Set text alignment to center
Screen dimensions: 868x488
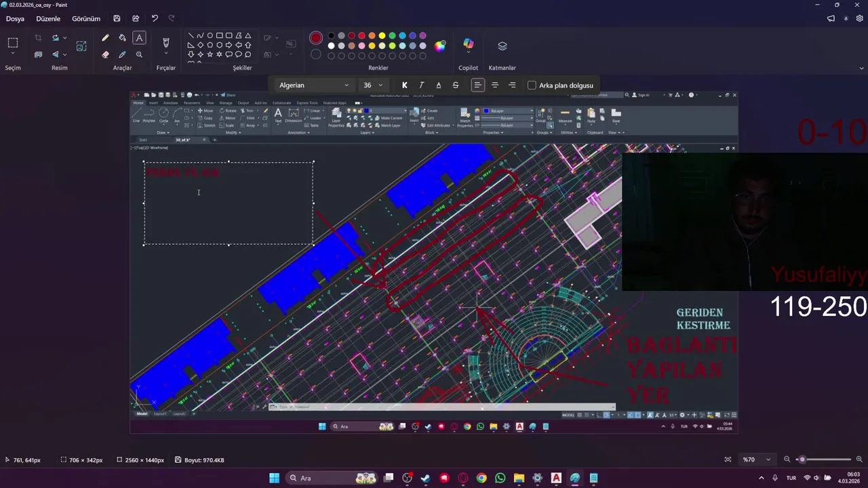click(x=495, y=85)
